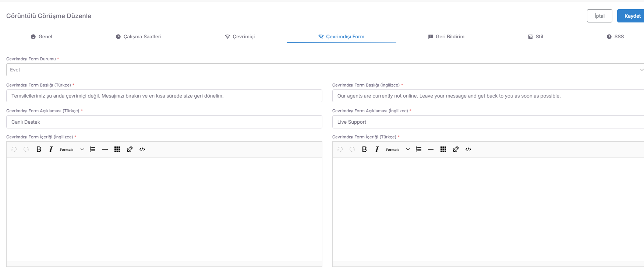Screen dimensions: 644x272
Task: Insert numbered list in Turkish content editor
Action: point(419,149)
